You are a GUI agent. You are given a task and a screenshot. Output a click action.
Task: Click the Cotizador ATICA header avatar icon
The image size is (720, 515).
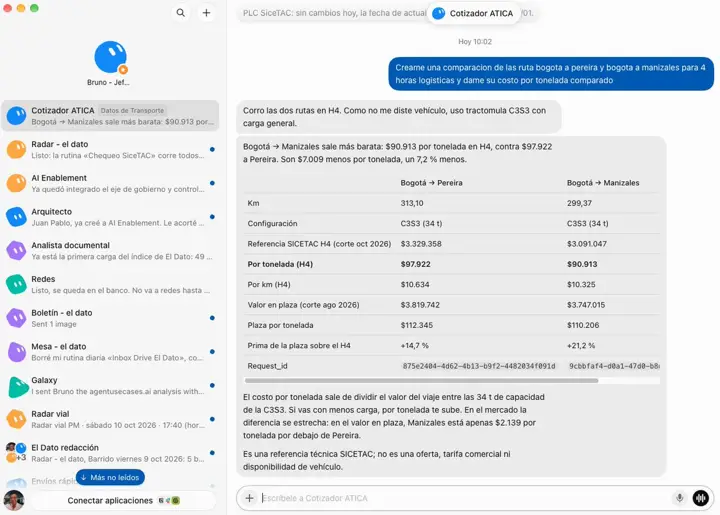pyautogui.click(x=439, y=13)
